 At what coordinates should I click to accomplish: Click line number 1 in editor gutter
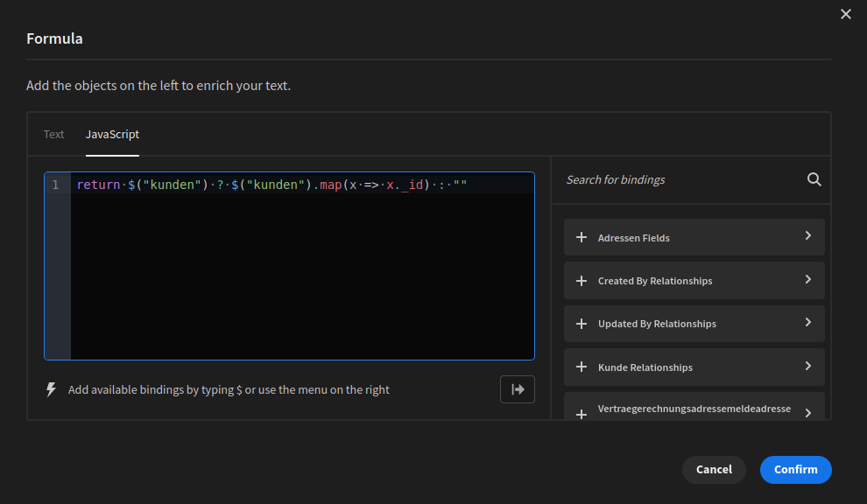point(56,185)
